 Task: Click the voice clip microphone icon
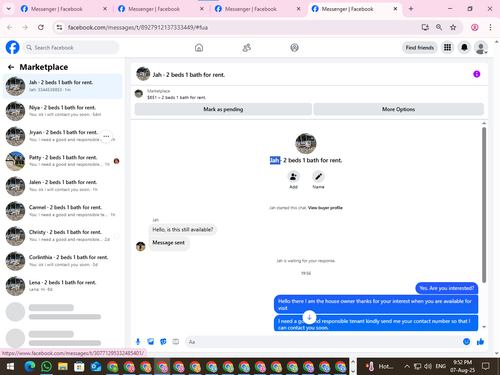coord(138,342)
